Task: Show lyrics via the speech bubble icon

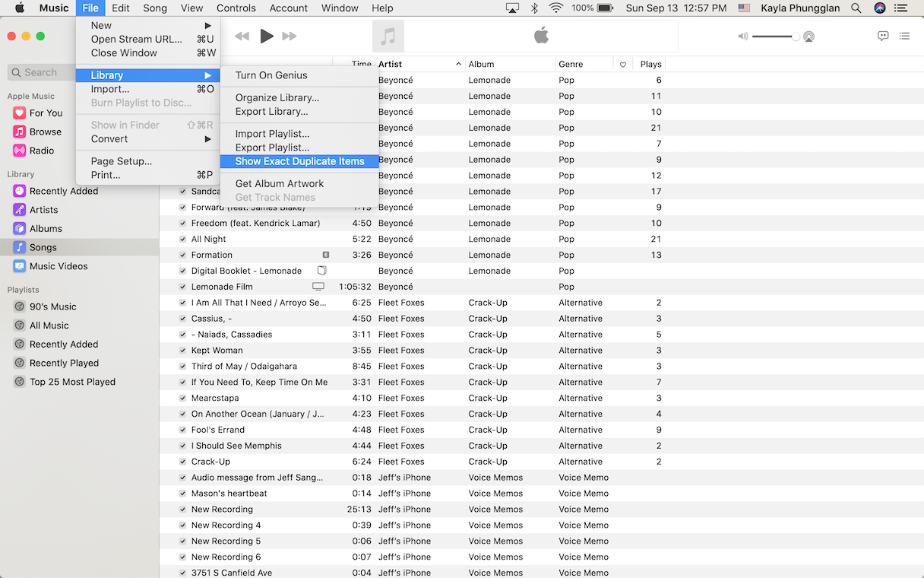Action: [x=882, y=36]
